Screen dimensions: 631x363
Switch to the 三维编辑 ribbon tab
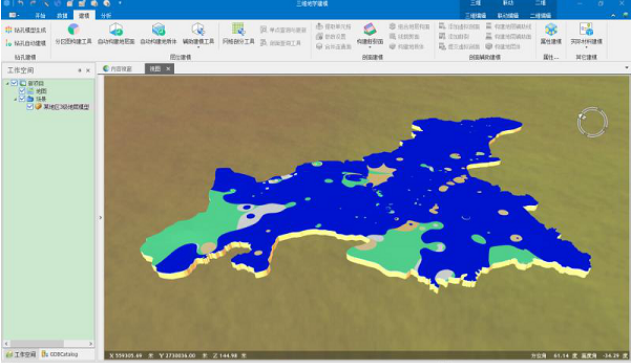coord(476,16)
